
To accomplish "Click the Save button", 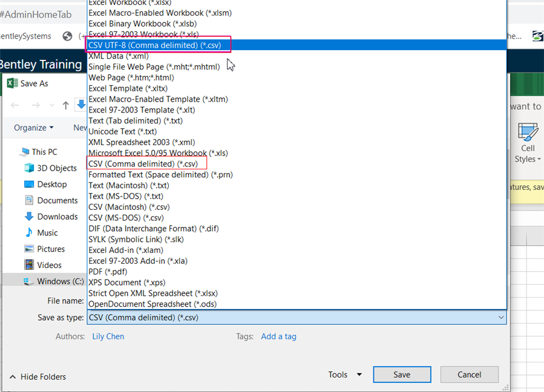I will [402, 374].
